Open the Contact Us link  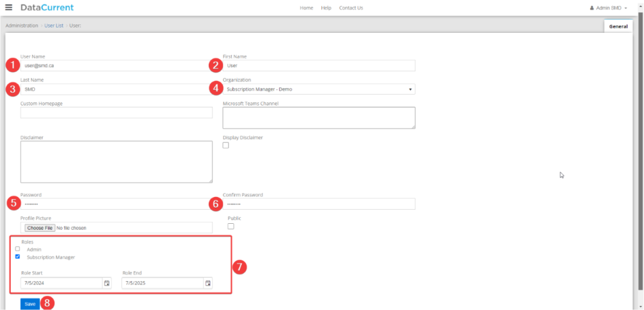click(351, 8)
